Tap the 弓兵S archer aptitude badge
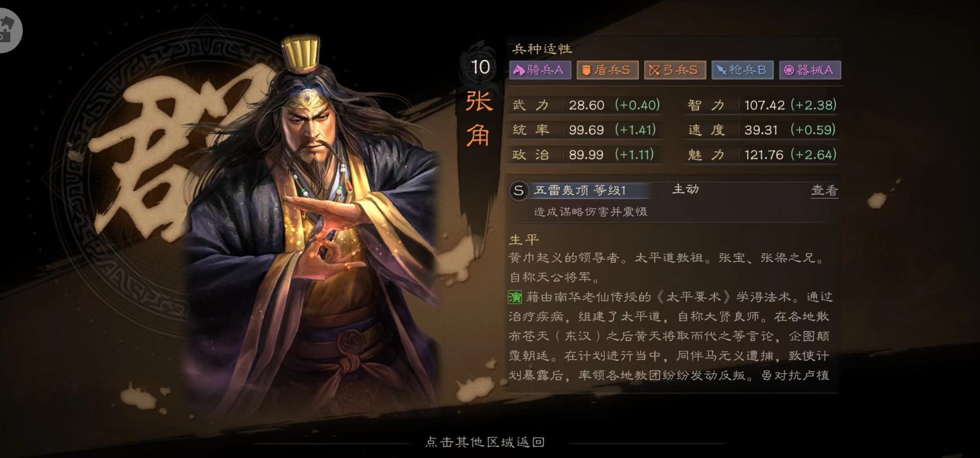This screenshot has width=980, height=458. (x=675, y=70)
